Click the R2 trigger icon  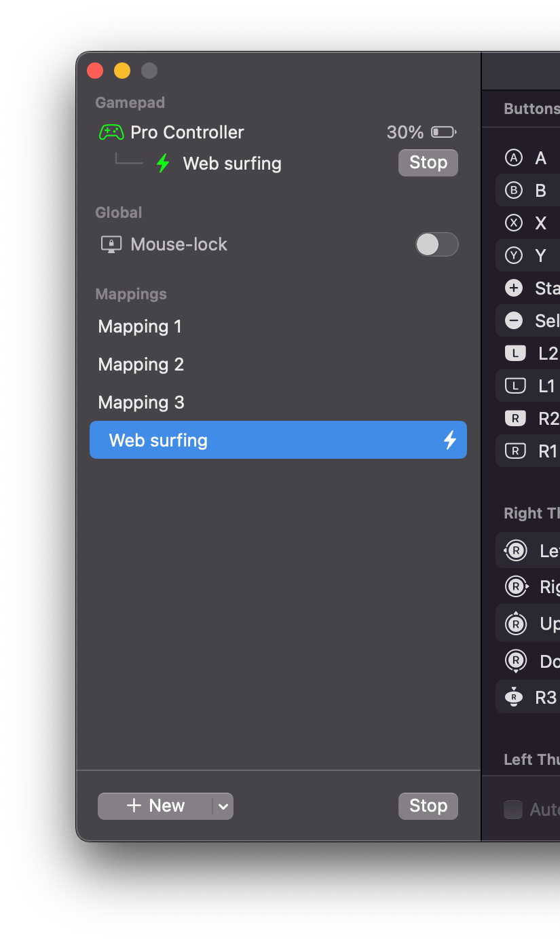515,419
